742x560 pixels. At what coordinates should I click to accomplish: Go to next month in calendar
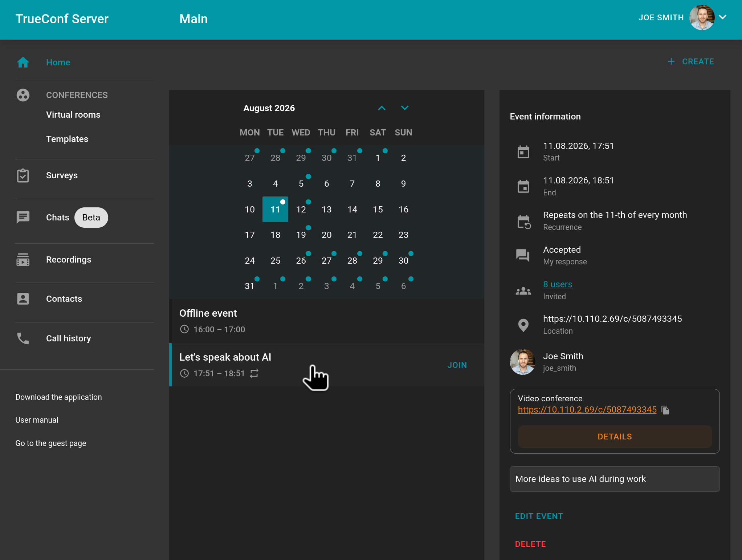[x=405, y=108]
